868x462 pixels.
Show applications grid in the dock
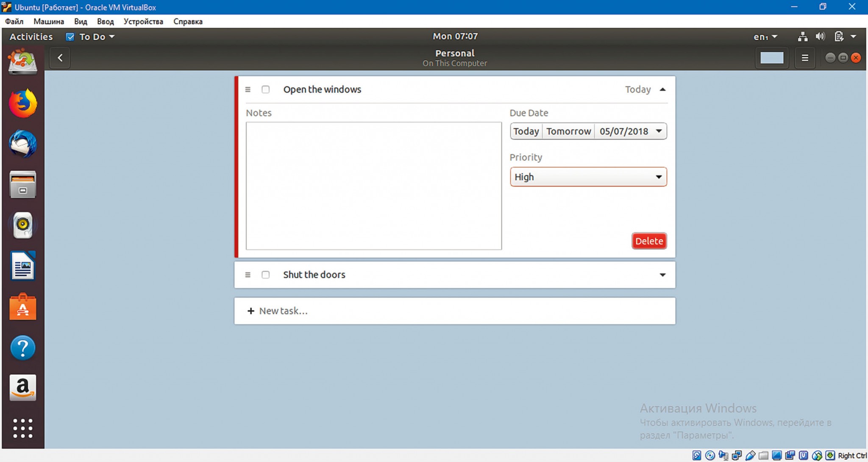pos(23,428)
